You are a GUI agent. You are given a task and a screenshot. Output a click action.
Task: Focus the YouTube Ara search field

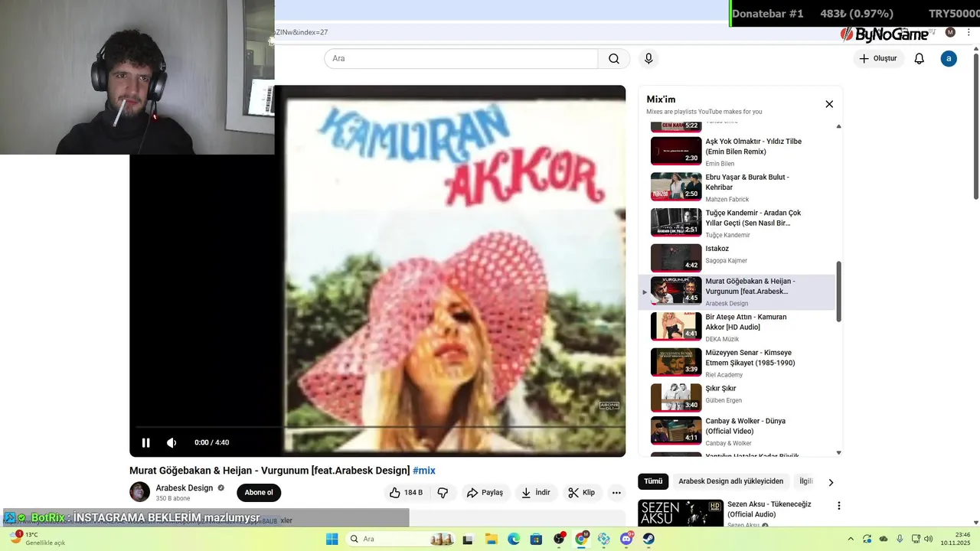[461, 59]
